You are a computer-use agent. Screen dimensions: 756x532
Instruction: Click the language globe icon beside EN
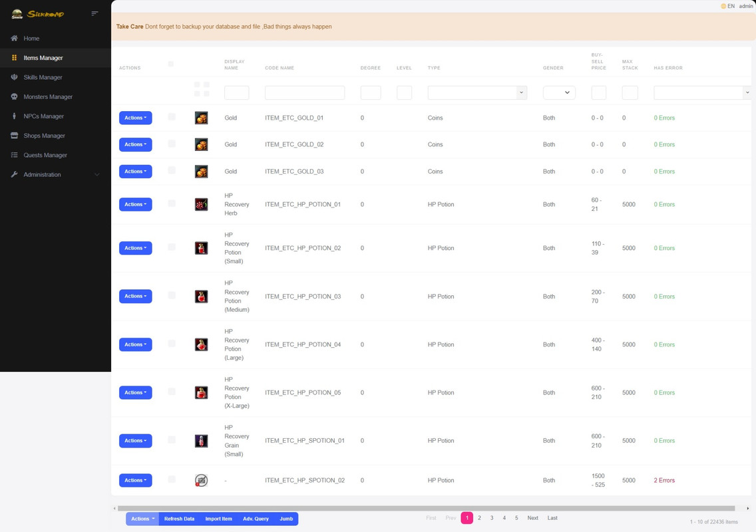[x=723, y=6]
